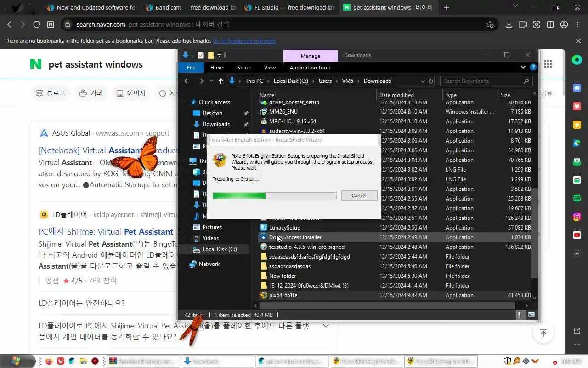Screen dimensions: 588x368
Task: Sort files by the Date modified column
Action: click(x=396, y=95)
